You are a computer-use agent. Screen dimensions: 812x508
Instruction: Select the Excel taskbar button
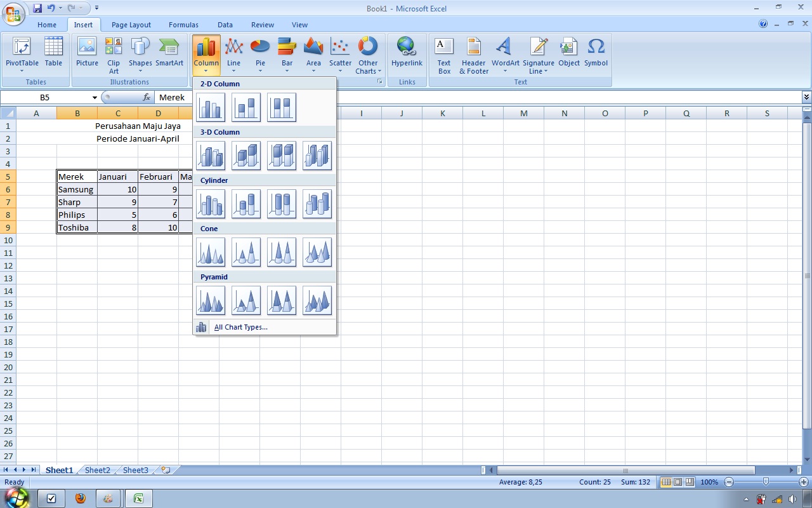(x=138, y=498)
